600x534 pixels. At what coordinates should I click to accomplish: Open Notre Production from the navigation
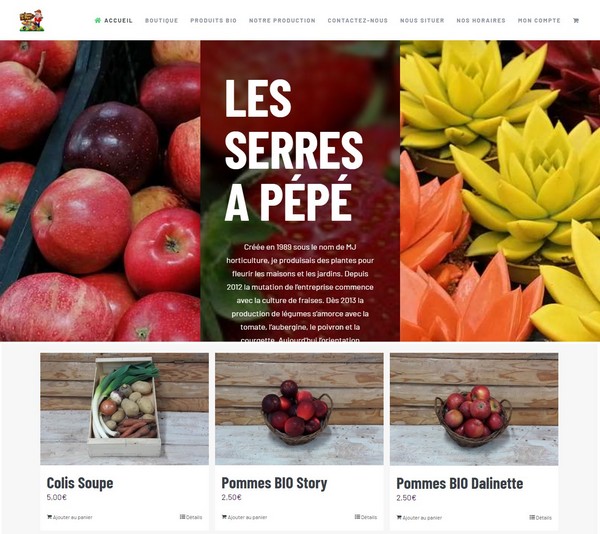pos(282,20)
